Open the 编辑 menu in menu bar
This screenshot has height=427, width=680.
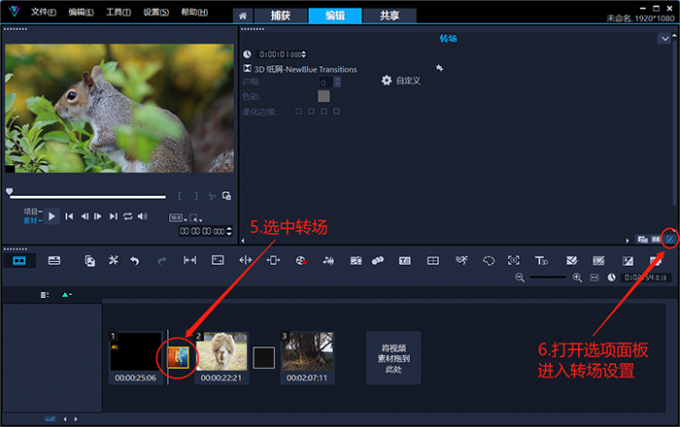point(81,12)
